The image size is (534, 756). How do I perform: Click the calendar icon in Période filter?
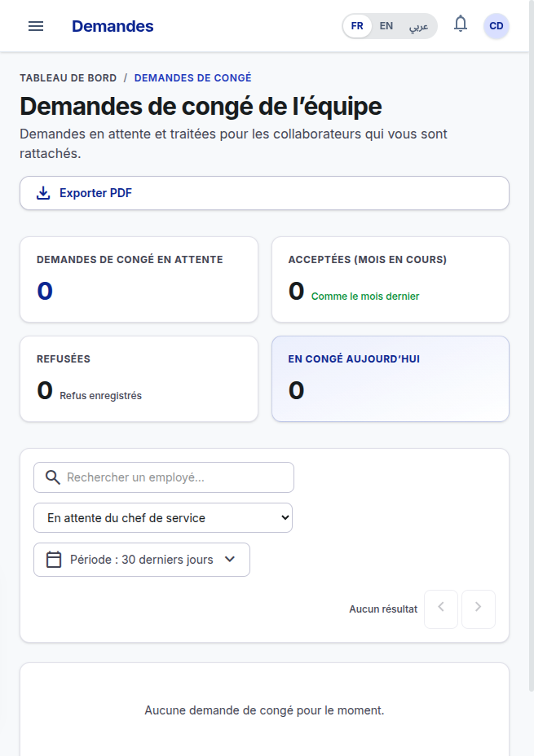click(x=54, y=560)
